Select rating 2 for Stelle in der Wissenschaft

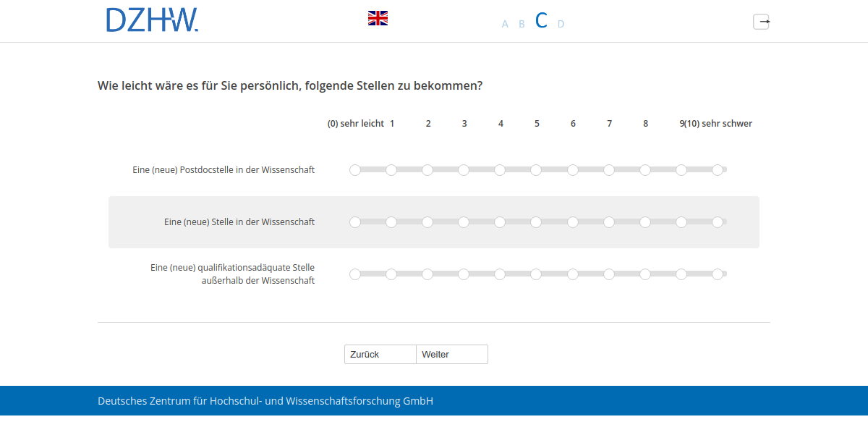click(x=427, y=222)
